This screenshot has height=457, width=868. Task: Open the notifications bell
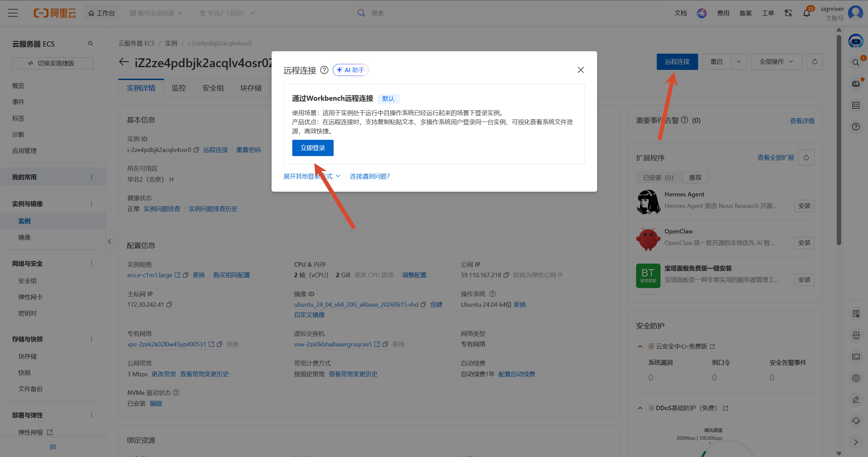807,13
